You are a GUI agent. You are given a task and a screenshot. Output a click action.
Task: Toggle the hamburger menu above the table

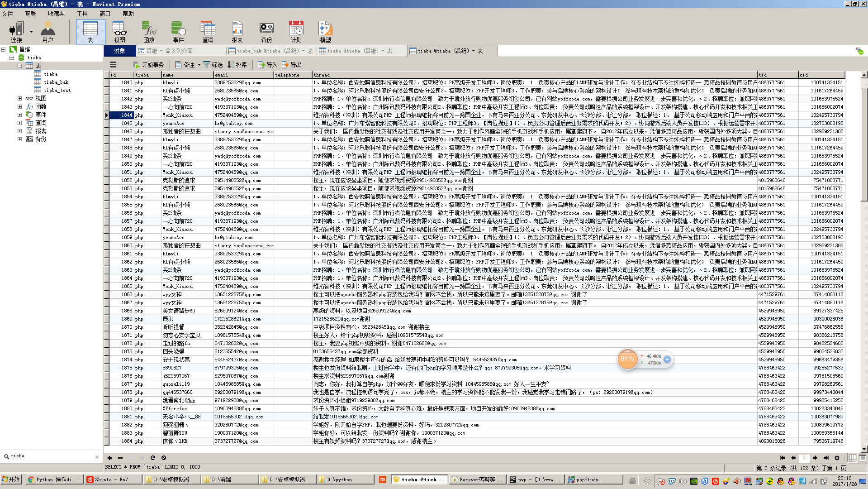113,65
